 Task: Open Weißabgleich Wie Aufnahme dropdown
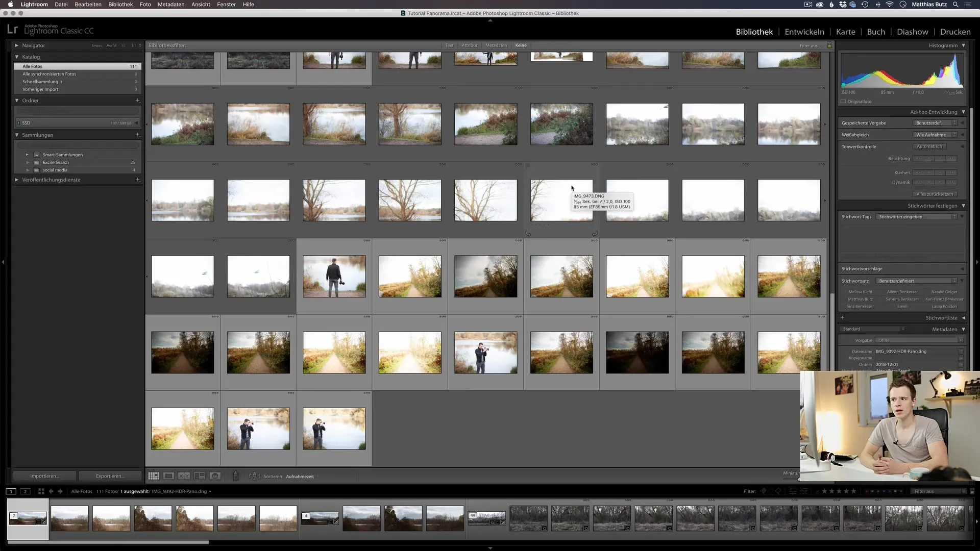pyautogui.click(x=935, y=135)
